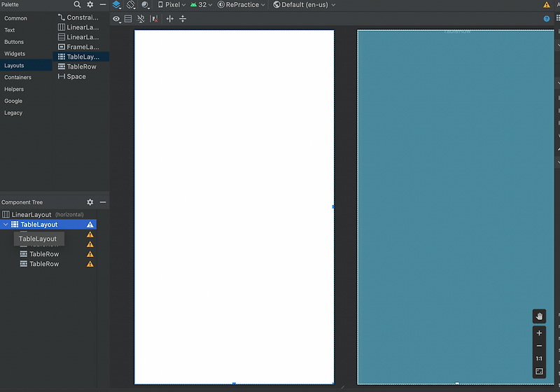Image resolution: width=560 pixels, height=392 pixels.
Task: Click the TableLayout warning icon
Action: click(x=90, y=225)
